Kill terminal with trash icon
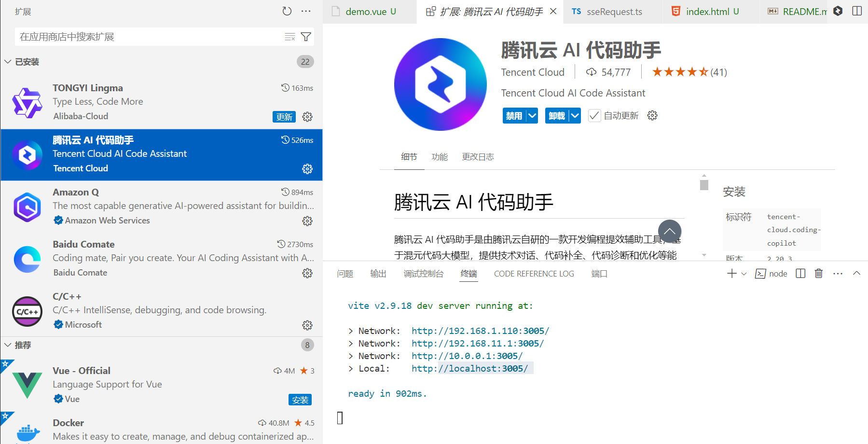The image size is (868, 444). (x=819, y=274)
